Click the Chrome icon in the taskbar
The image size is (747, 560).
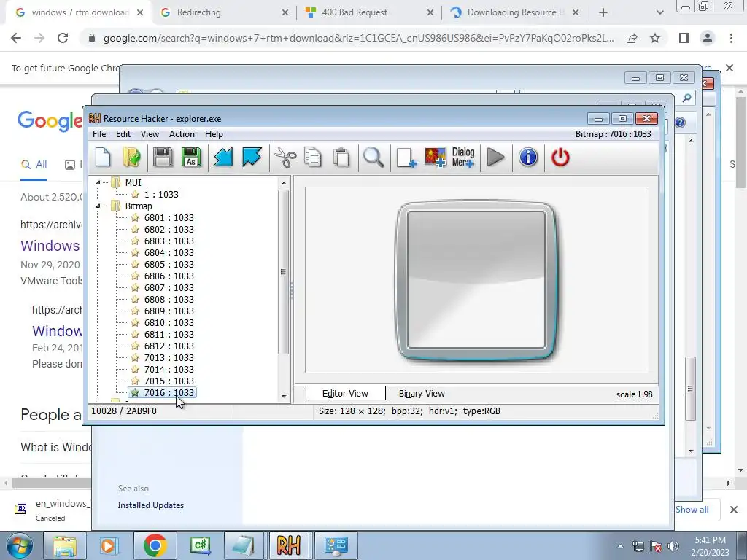155,545
